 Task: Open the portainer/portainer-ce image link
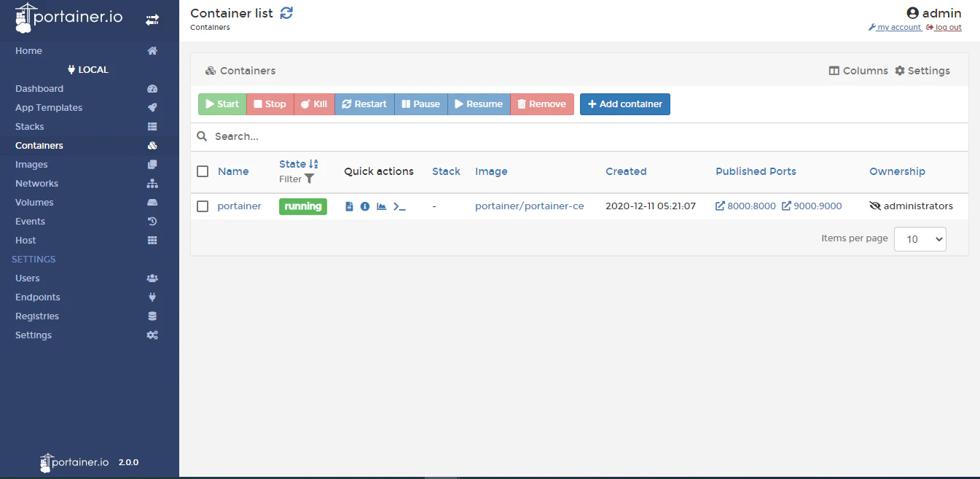click(x=530, y=206)
